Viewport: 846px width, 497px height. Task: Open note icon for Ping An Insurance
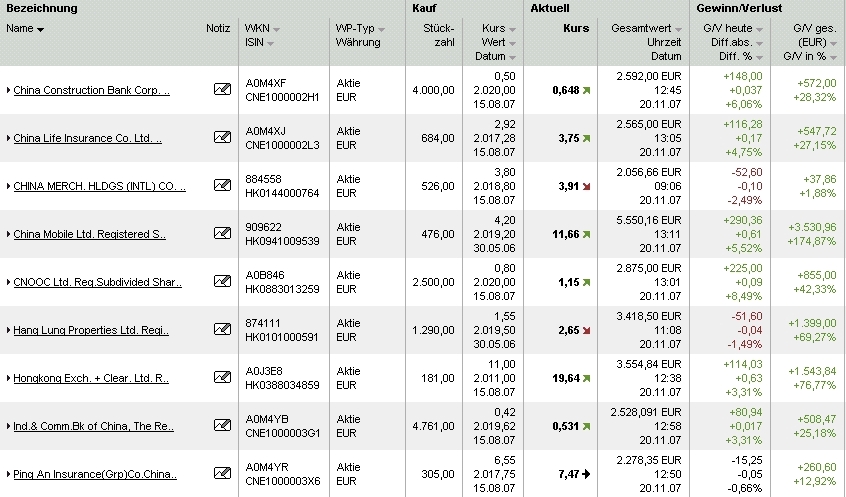(x=222, y=474)
